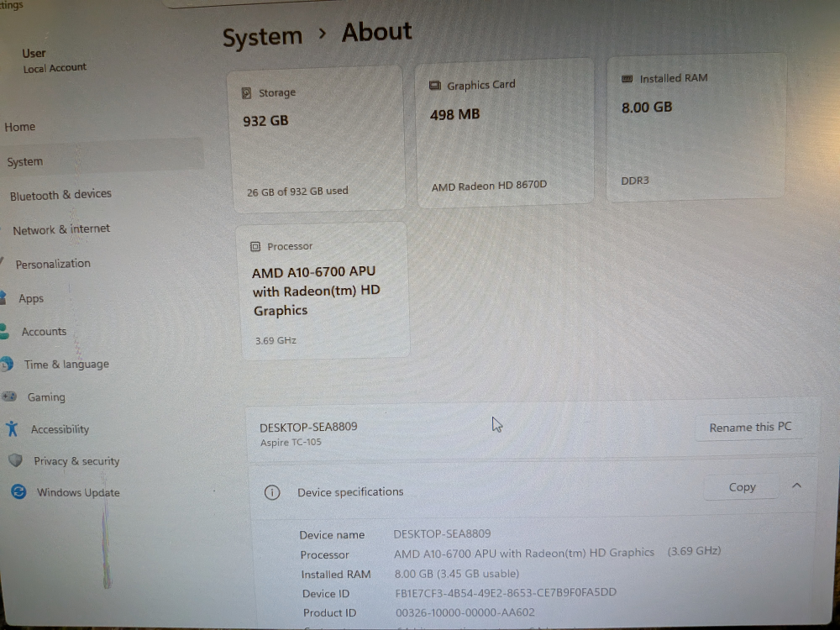Click the 'About' page title
The image size is (840, 630).
376,32
